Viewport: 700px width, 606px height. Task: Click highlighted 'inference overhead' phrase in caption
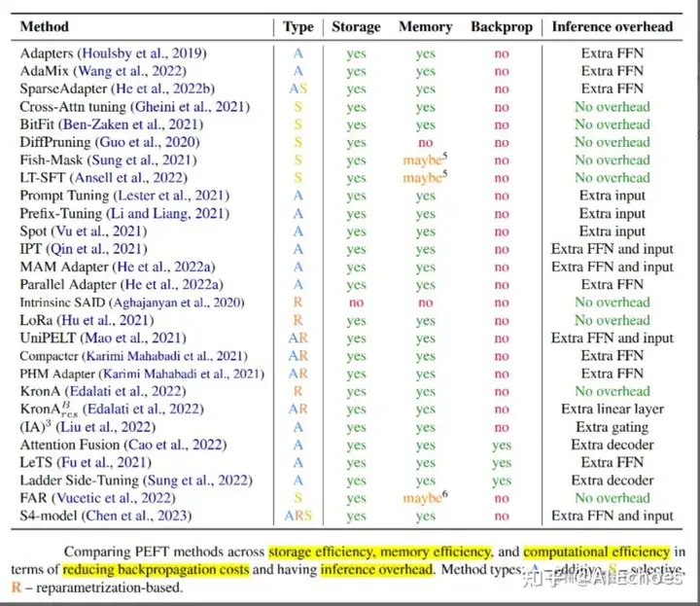pyautogui.click(x=377, y=570)
